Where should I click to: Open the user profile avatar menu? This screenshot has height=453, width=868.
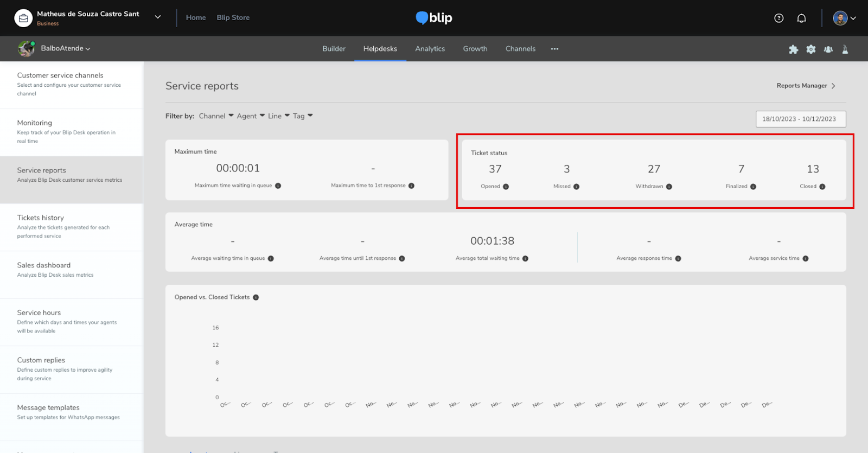click(844, 18)
